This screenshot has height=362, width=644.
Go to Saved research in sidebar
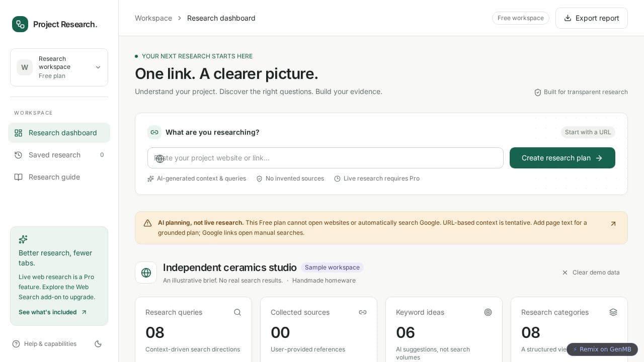(x=59, y=155)
